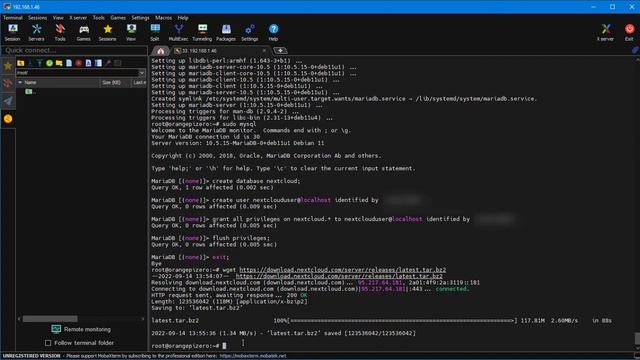Screen dimensions: 640x360
Task: Click the SFTP home folder icon
Action: (x=20, y=63)
